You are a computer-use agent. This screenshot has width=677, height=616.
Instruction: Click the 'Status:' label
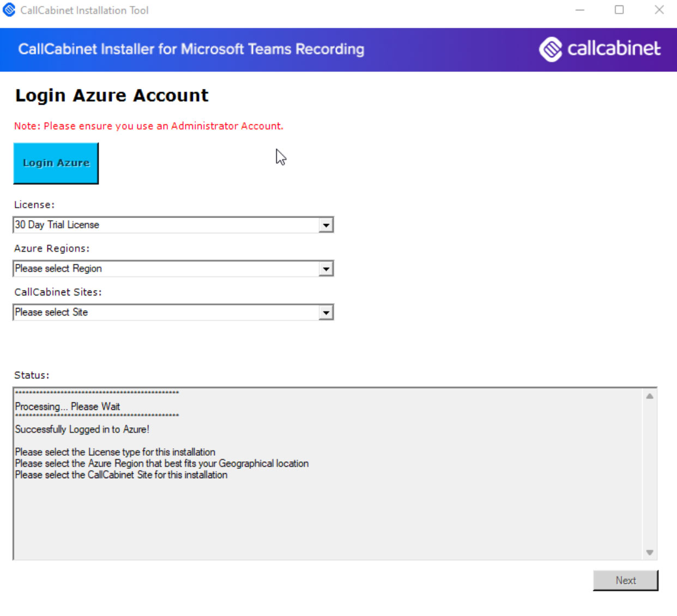point(32,375)
